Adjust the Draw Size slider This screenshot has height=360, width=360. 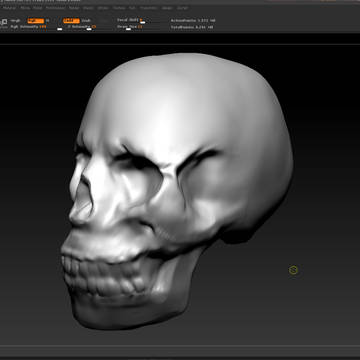(130, 27)
